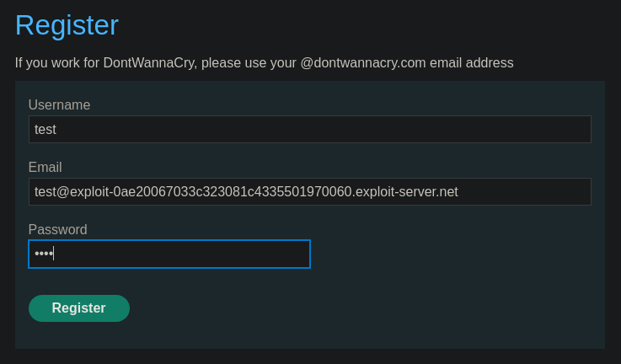
Task: Click the masked password dots
Action: pos(44,254)
